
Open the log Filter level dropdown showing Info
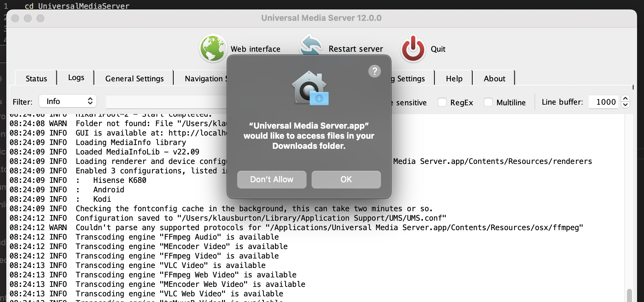67,101
